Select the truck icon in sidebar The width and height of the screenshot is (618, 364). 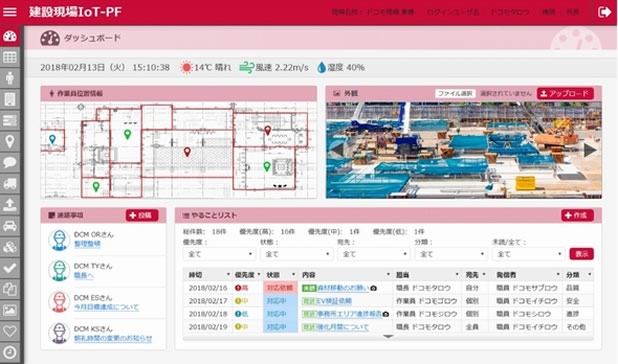[10, 183]
